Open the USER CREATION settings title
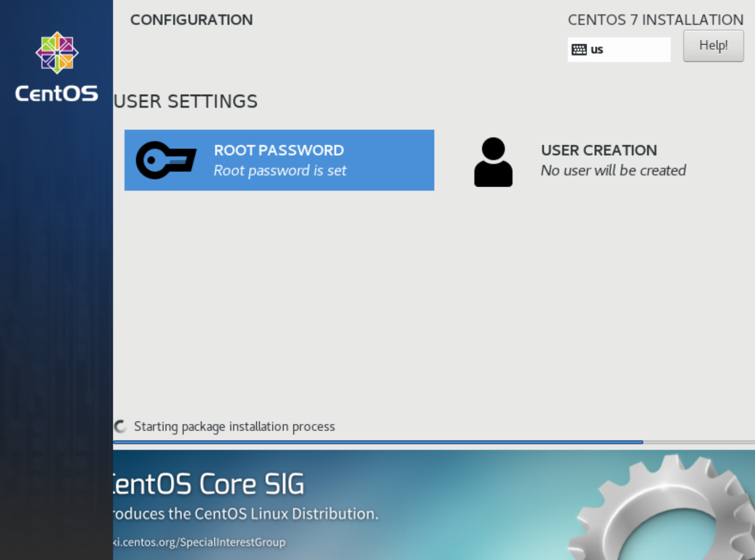 598,150
